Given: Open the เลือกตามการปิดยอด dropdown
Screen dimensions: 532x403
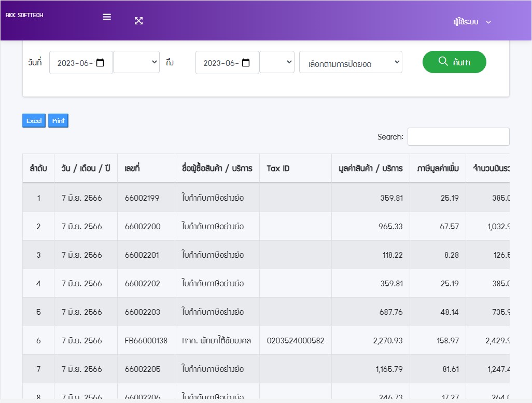Looking at the screenshot, I should pos(351,62).
